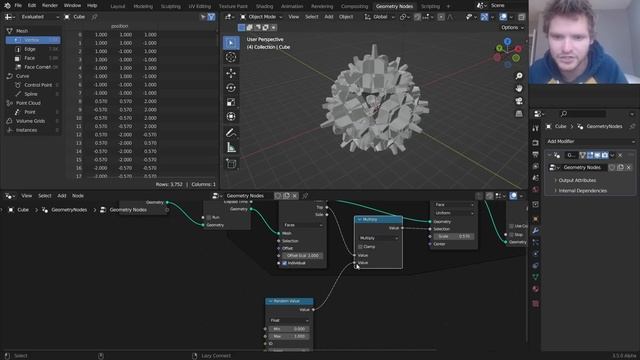Activate the Select Box tool in the viewport
This screenshot has width=640, height=360.
click(x=231, y=43)
